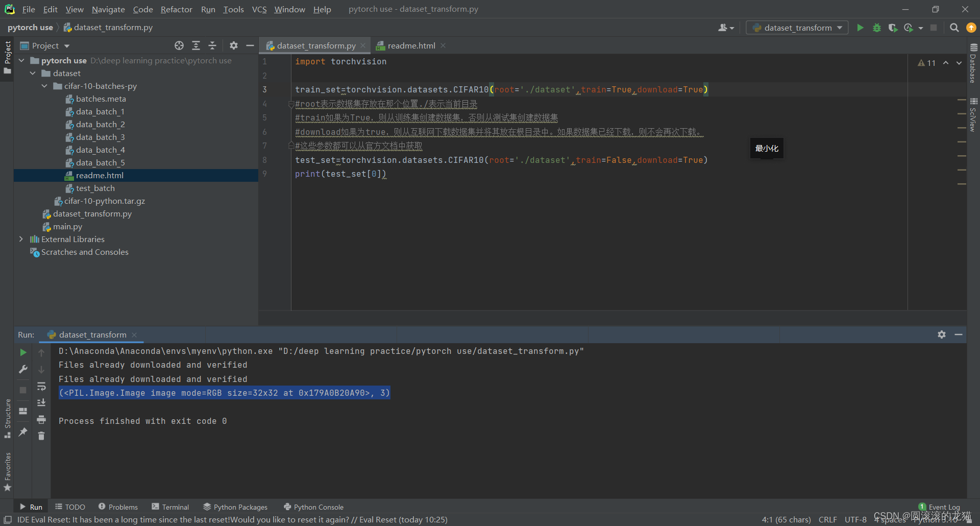Open Project panel settings gear
This screenshot has height=526, width=980.
234,45
